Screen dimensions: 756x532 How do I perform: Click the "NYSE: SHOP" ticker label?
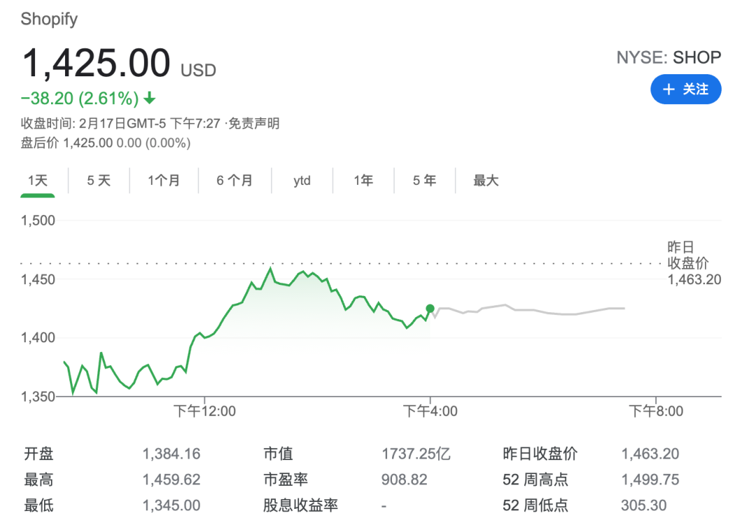(668, 57)
